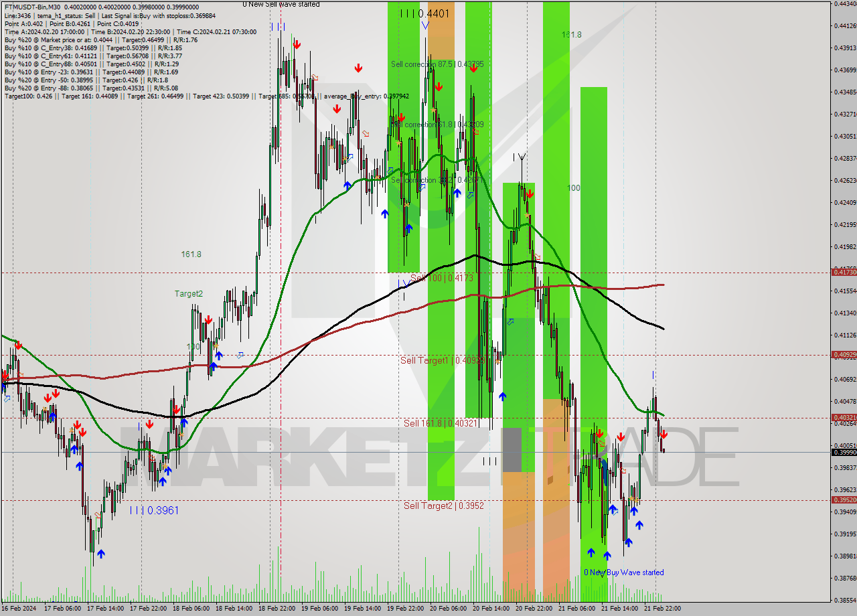The height and width of the screenshot is (616, 857).
Task: Select the 0.41982 price axis label
Action: click(844, 246)
